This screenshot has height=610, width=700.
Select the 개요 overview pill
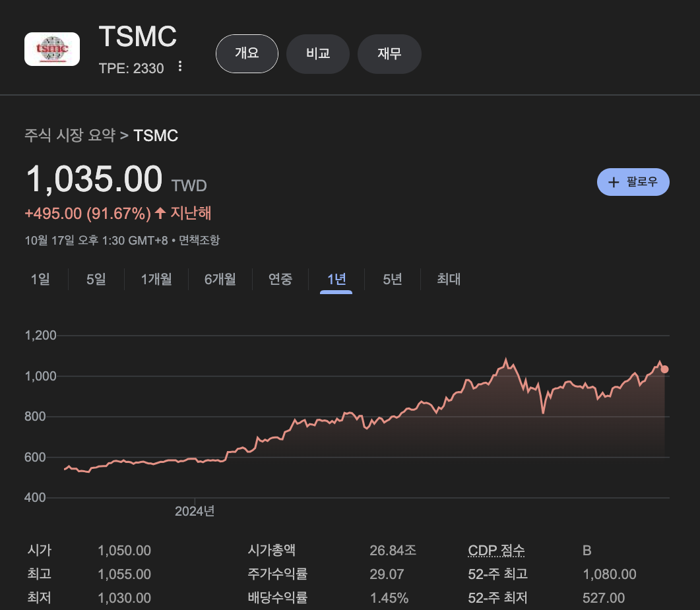247,53
